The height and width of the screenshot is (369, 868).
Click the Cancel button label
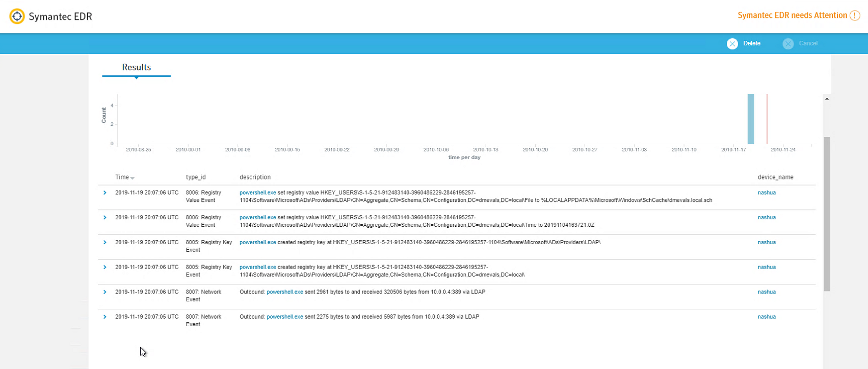(808, 43)
